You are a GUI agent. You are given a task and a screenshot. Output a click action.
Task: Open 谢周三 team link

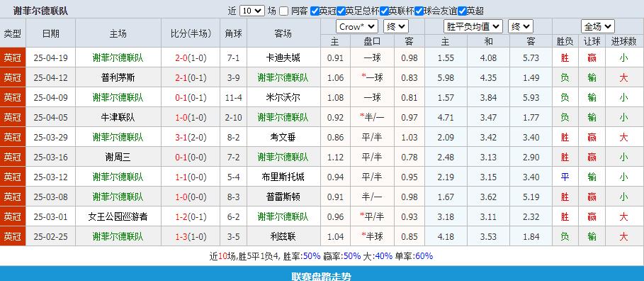pyautogui.click(x=118, y=157)
